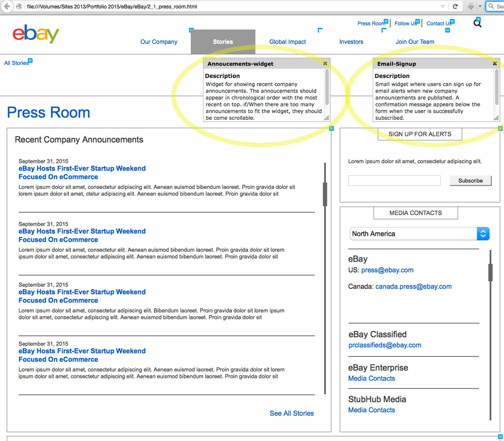Open the note icon beside Follow Us
The width and height of the screenshot is (504, 441).
tap(418, 21)
